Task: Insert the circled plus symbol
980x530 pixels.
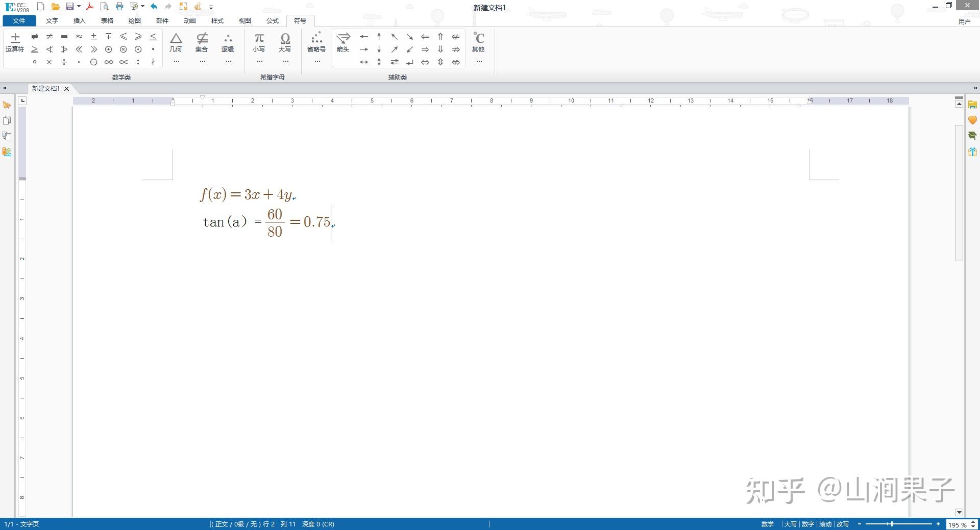Action: [x=109, y=49]
